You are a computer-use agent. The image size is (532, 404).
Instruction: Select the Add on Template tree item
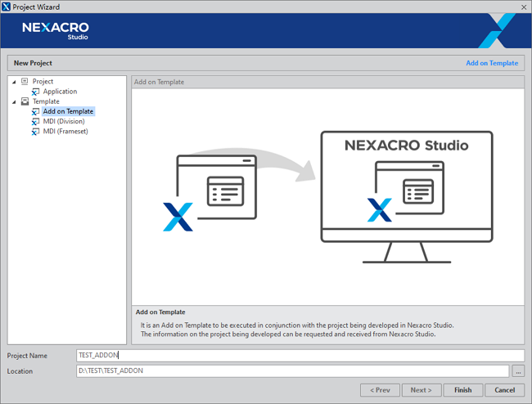68,111
